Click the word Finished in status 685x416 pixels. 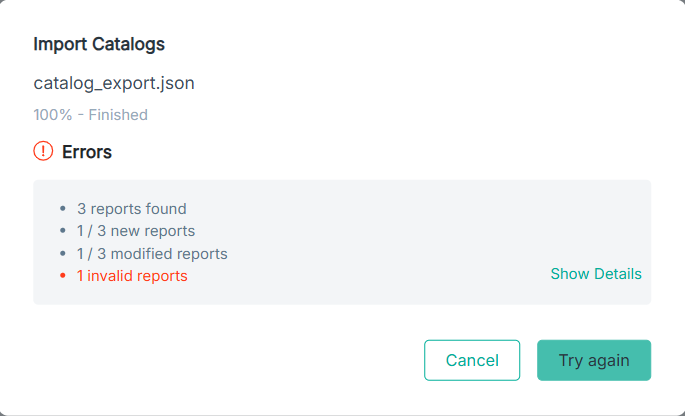click(118, 114)
